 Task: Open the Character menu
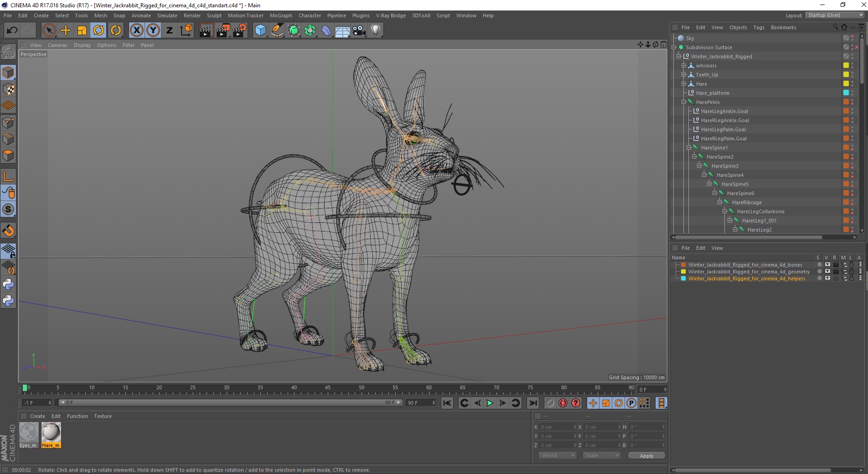click(x=310, y=15)
